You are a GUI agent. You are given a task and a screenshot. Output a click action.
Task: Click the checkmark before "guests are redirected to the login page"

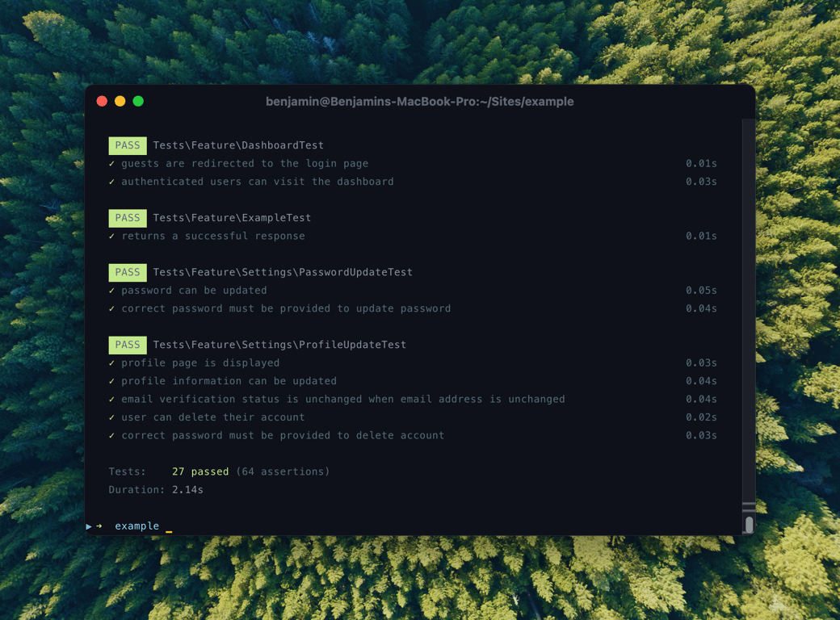coord(111,163)
